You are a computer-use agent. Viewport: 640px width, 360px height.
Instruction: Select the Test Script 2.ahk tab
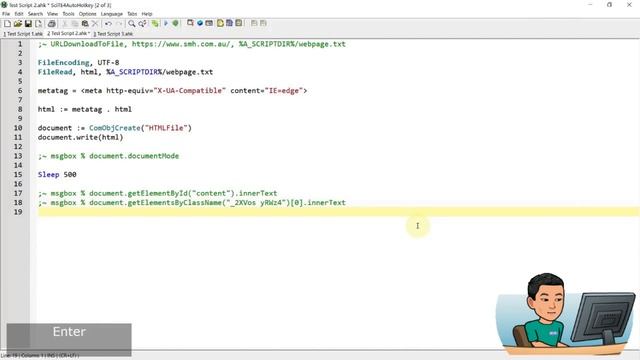68,33
